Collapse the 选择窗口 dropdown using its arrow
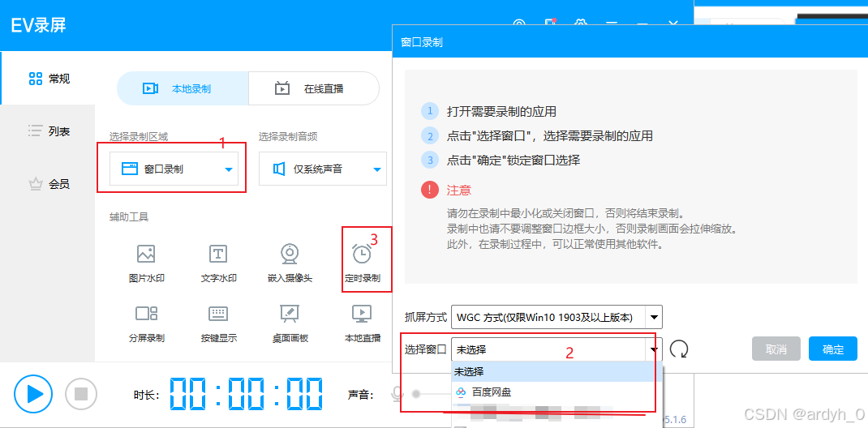This screenshot has height=428, width=868. (654, 349)
